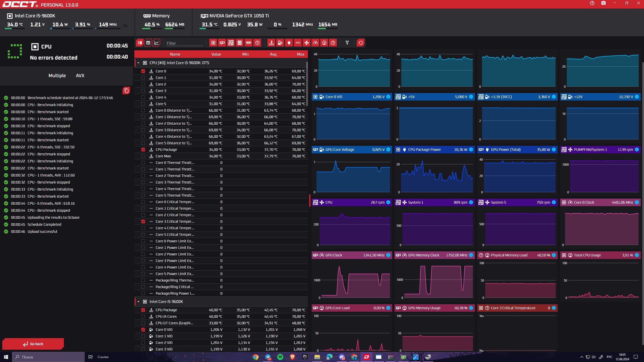
Task: Sort table by Name column
Action: click(175, 54)
